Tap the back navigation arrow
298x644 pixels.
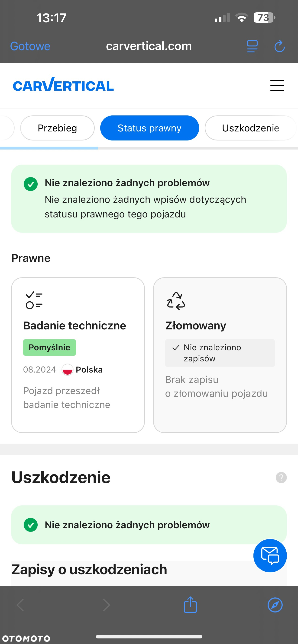pos(20,605)
